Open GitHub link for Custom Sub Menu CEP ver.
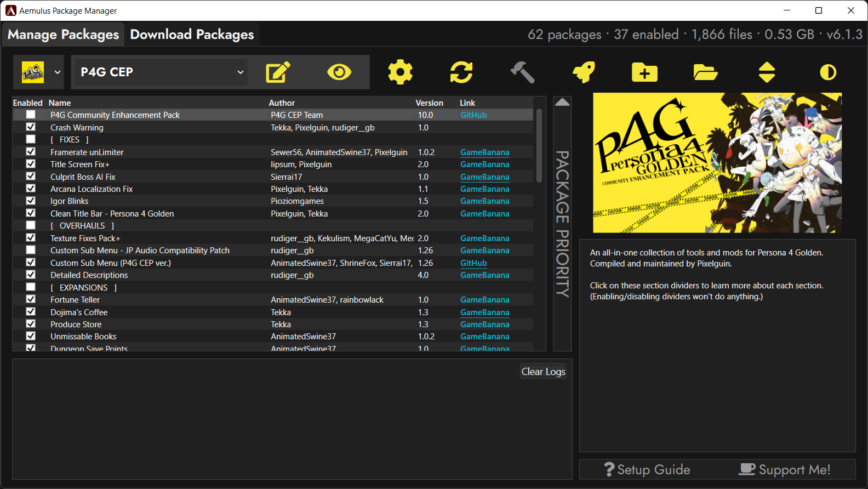Screen dimensions: 868x489 (473, 263)
